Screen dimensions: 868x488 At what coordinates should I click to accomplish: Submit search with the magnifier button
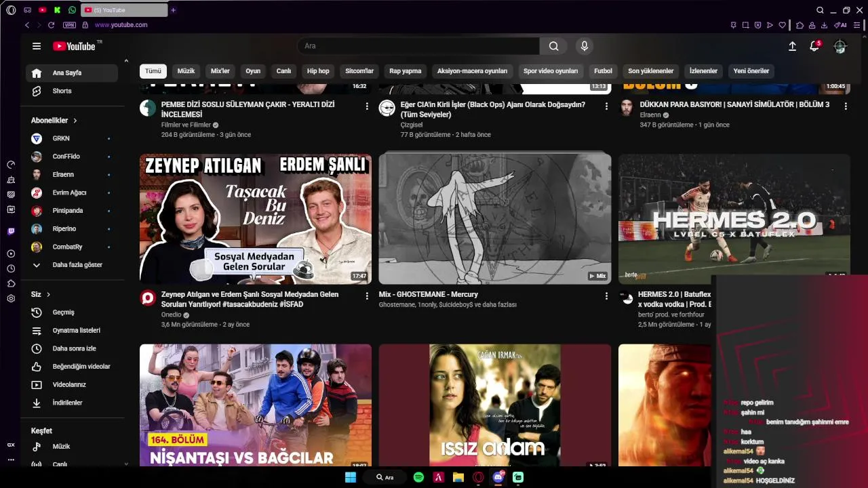coord(554,46)
